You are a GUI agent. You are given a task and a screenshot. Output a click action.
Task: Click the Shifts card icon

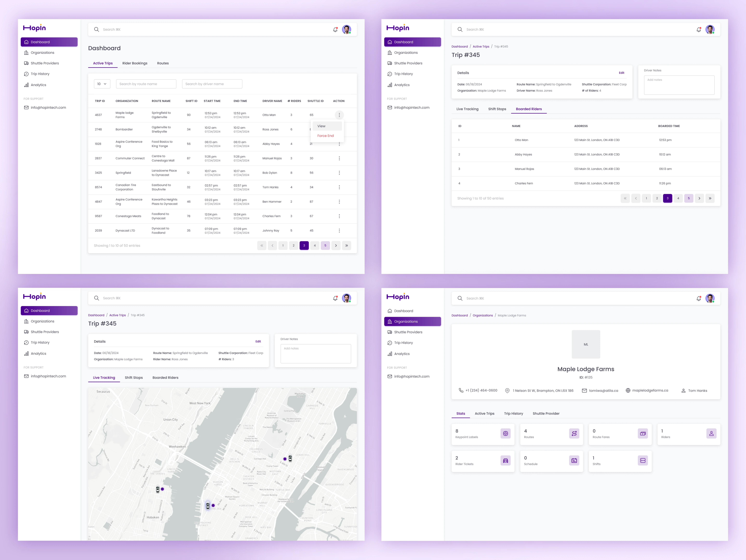point(643,460)
